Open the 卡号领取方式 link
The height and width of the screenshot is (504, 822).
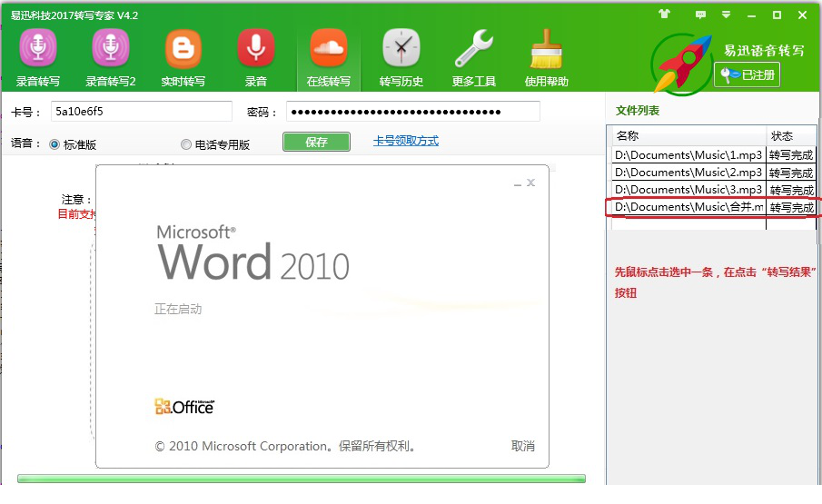(405, 141)
